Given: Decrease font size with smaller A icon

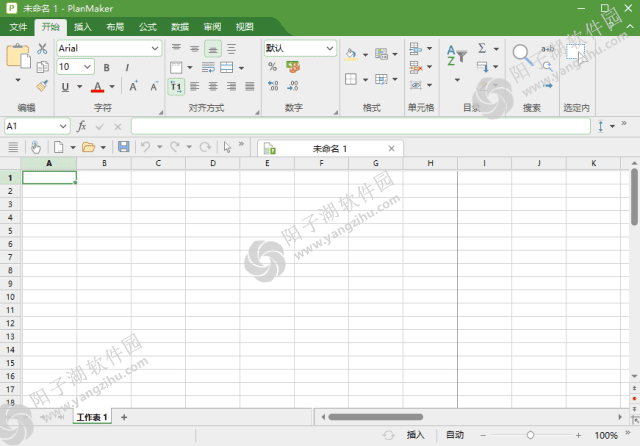Looking at the screenshot, I should [154, 86].
